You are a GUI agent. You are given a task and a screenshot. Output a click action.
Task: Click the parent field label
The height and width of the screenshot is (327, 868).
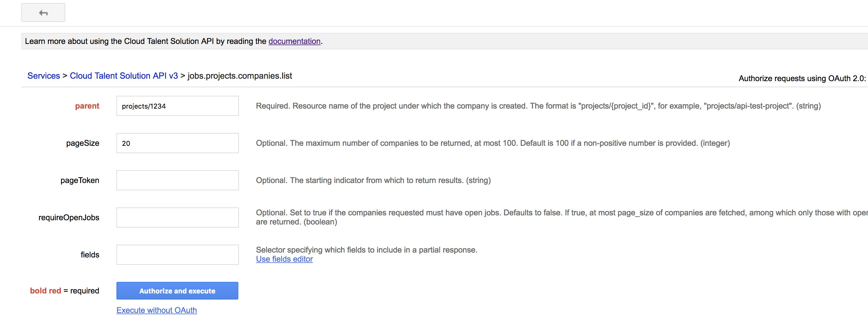point(87,106)
